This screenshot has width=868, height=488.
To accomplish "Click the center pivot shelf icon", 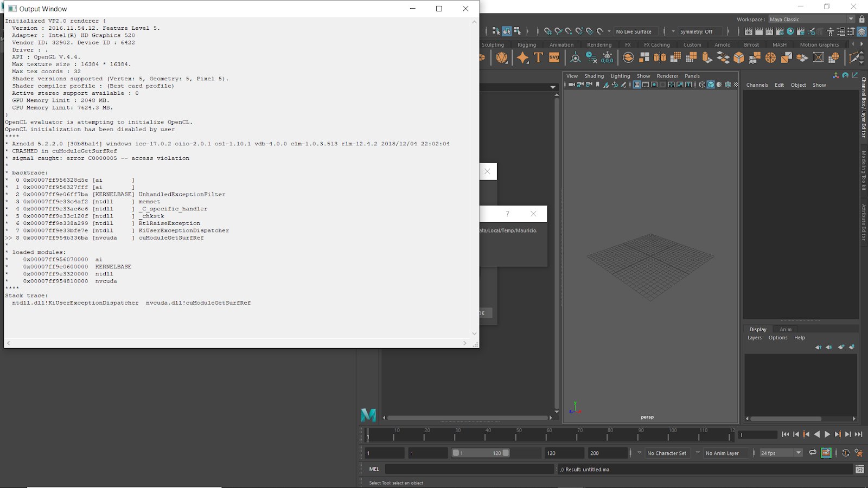I will click(x=576, y=57).
